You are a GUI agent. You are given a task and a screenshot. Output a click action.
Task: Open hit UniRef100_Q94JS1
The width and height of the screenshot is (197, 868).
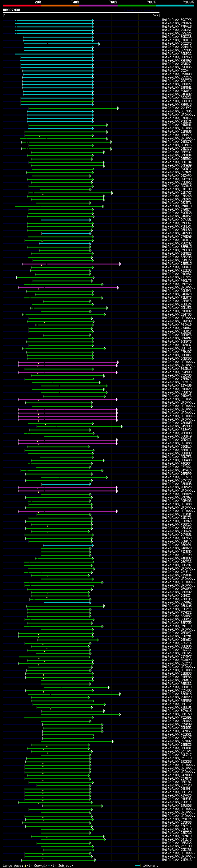pyautogui.click(x=176, y=30)
